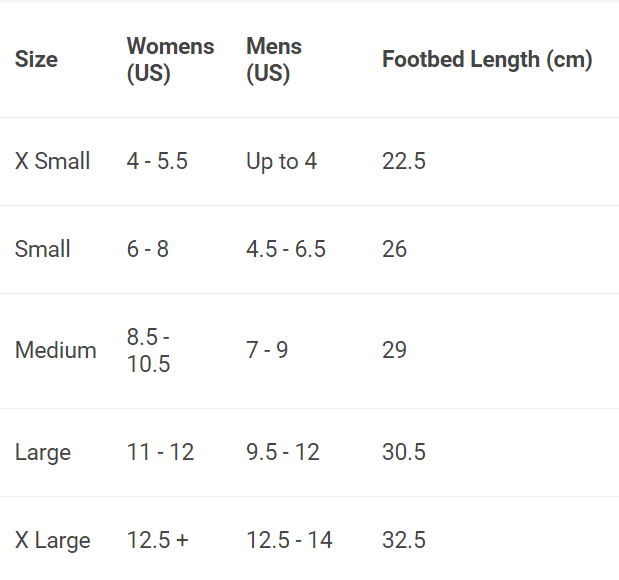Click the womens 6 - 8 cell
This screenshot has height=580, width=619.
pos(148,249)
